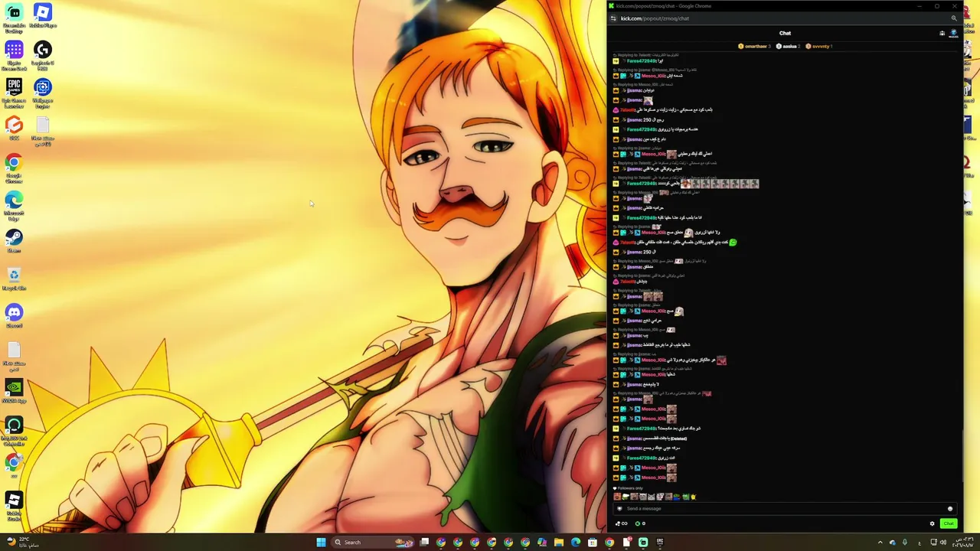This screenshot has height=551, width=980.
Task: Click the Steam desktop shortcut
Action: coord(14,241)
